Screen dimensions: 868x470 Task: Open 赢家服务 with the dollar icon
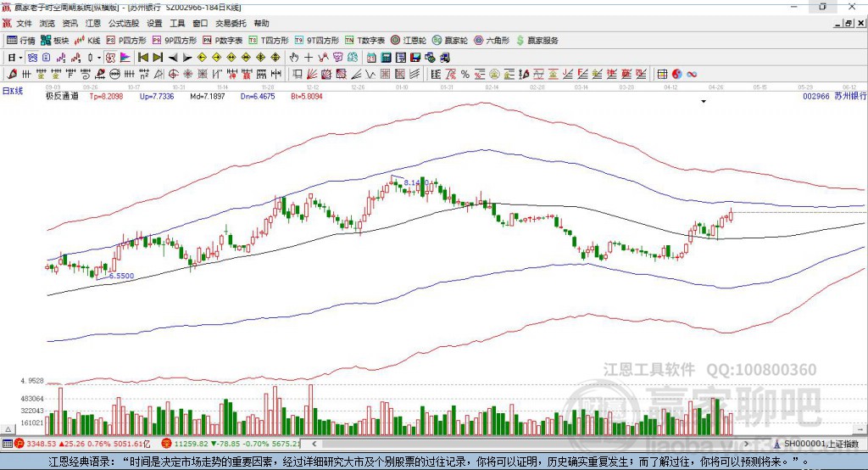537,41
